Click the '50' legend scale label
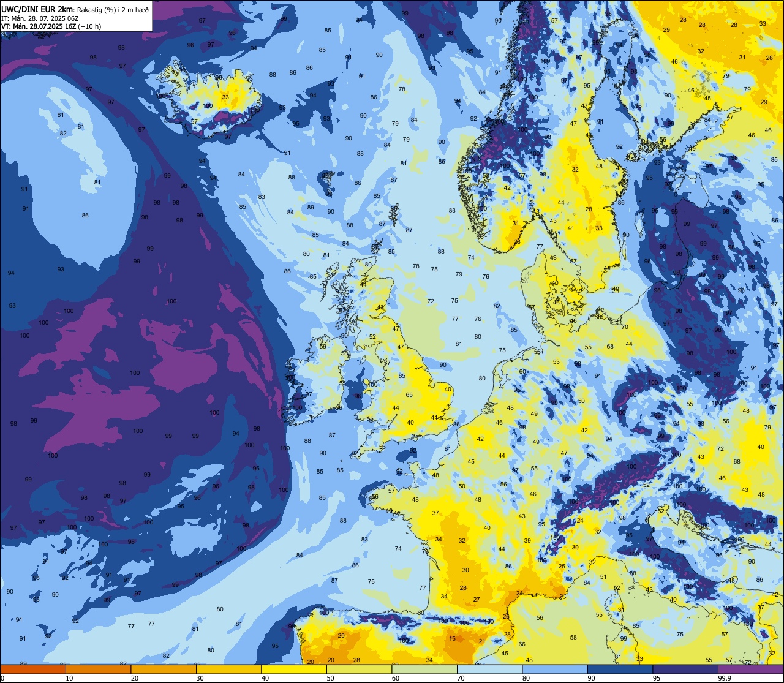This screenshot has height=683, width=784. point(330,678)
